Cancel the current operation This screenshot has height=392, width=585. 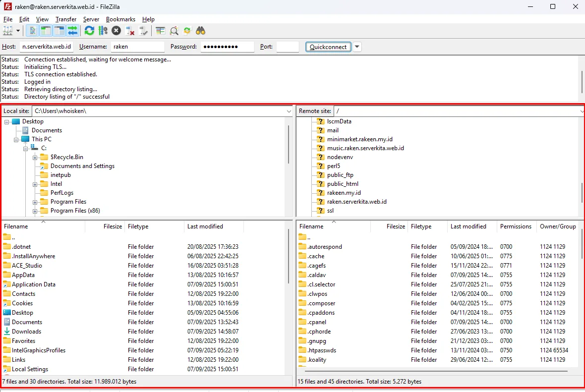coord(116,31)
